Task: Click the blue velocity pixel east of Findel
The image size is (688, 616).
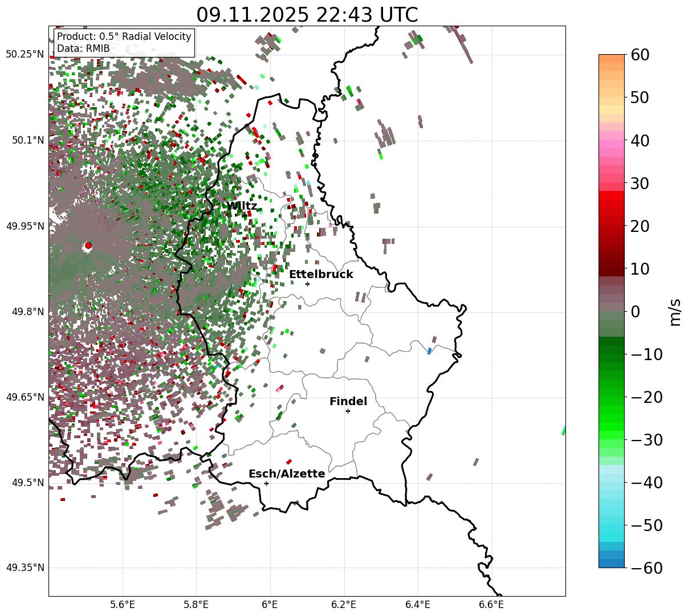Action: pos(429,351)
